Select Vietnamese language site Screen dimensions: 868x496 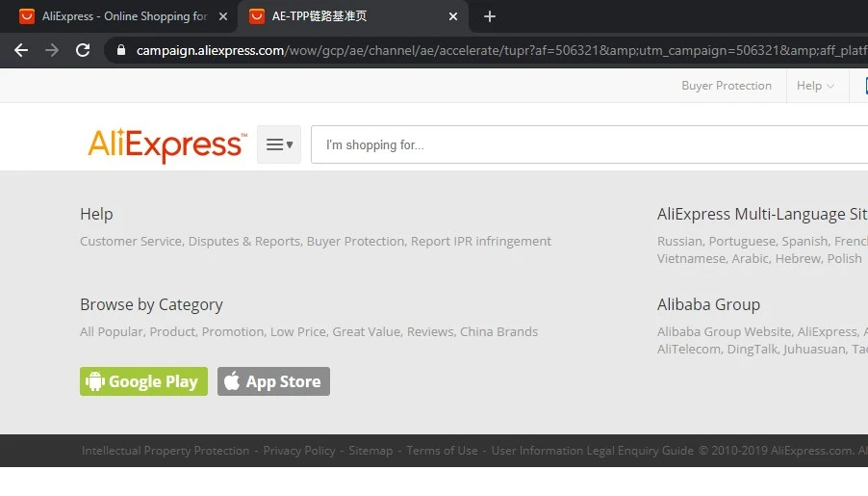[691, 258]
